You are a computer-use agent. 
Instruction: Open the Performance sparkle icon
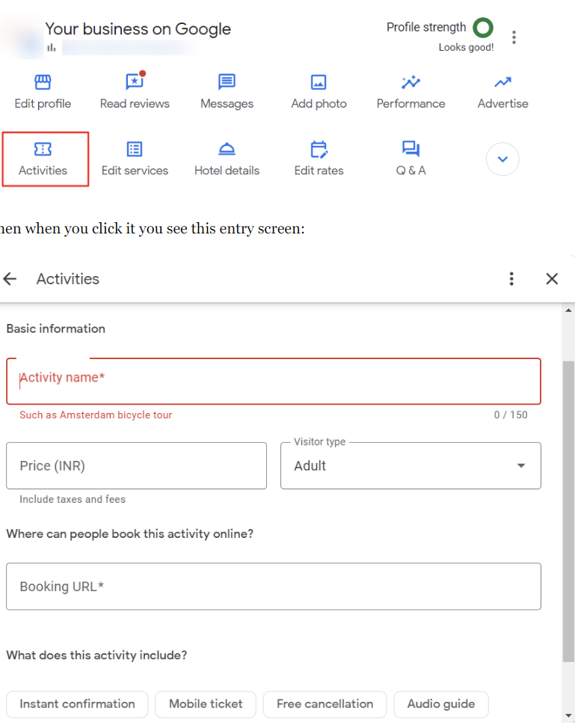(411, 82)
